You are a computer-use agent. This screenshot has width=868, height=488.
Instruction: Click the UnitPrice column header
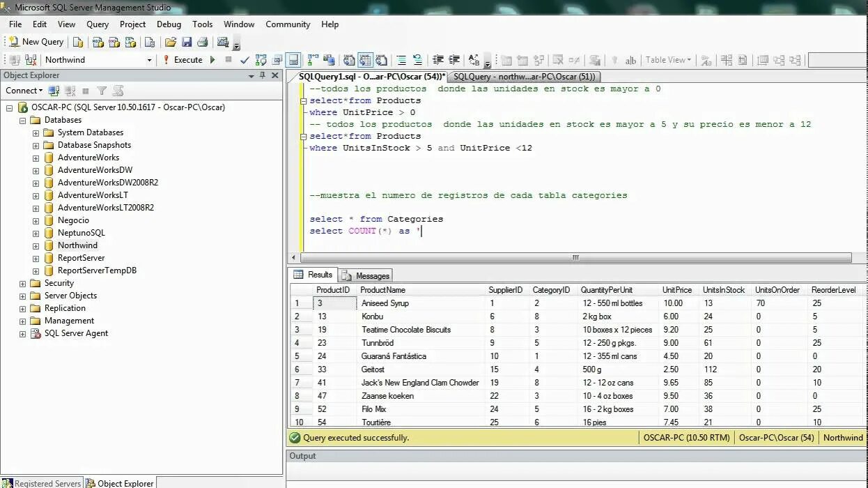click(x=679, y=290)
